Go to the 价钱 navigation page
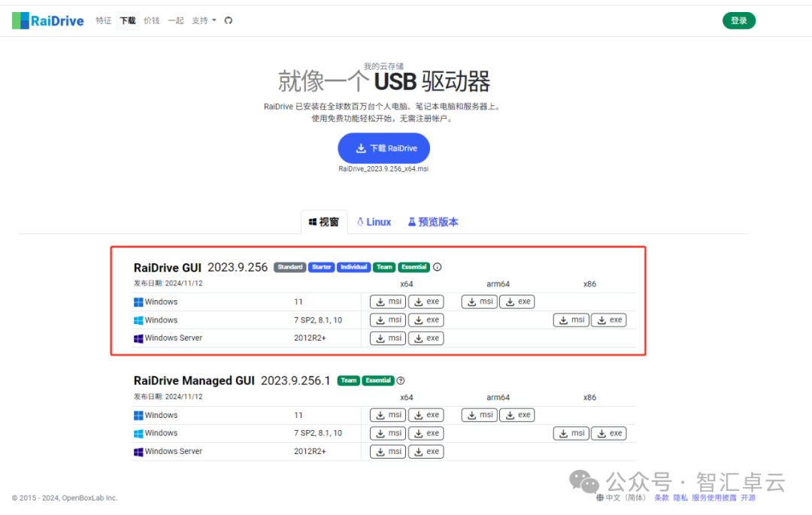The width and height of the screenshot is (812, 515). pyautogui.click(x=152, y=21)
